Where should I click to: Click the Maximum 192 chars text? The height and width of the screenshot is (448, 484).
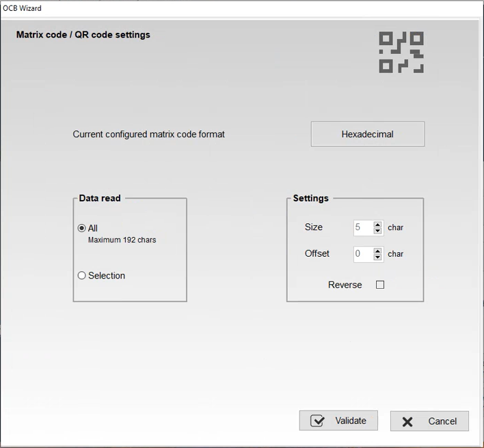[122, 240]
